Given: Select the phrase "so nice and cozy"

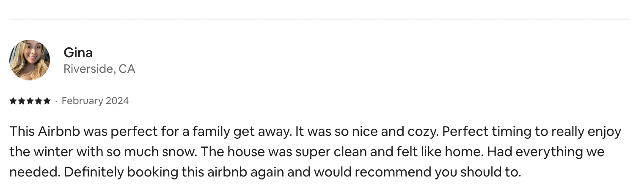Looking at the screenshot, I should tap(387, 132).
